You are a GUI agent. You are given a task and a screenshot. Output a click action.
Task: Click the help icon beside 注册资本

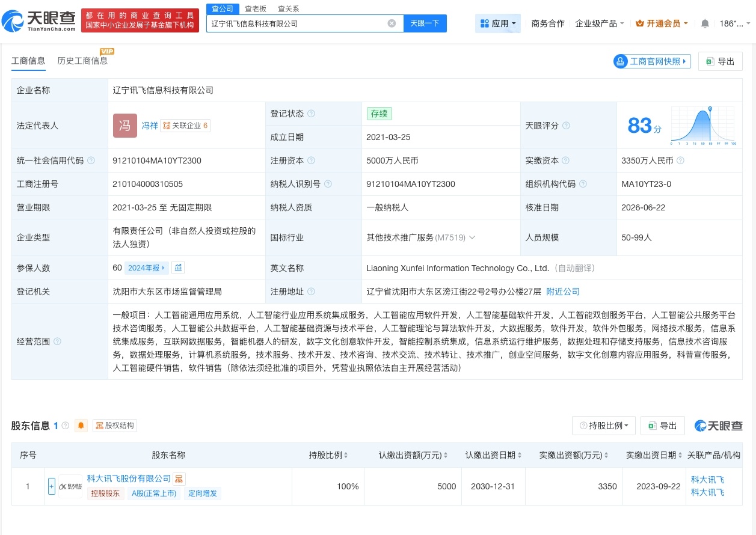pos(311,160)
